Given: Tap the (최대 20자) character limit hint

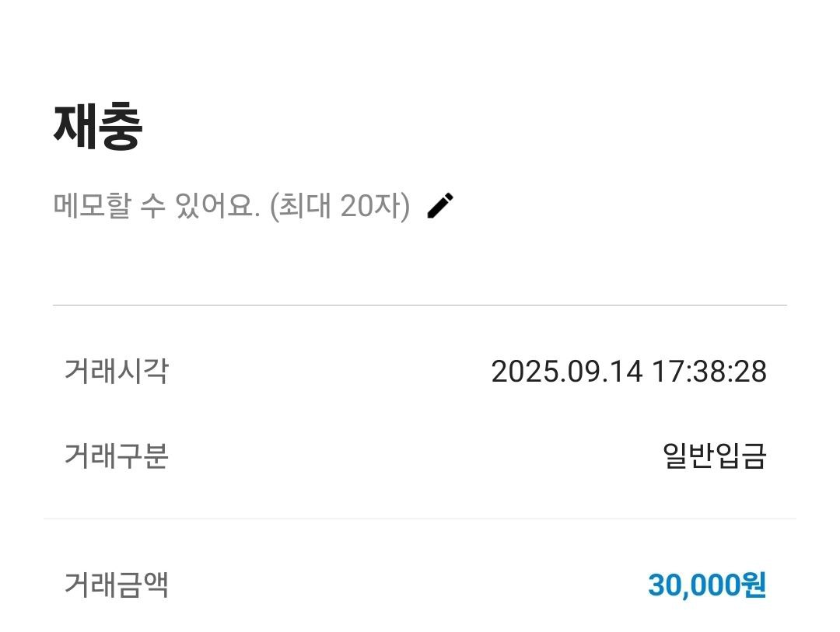Looking at the screenshot, I should [x=339, y=207].
